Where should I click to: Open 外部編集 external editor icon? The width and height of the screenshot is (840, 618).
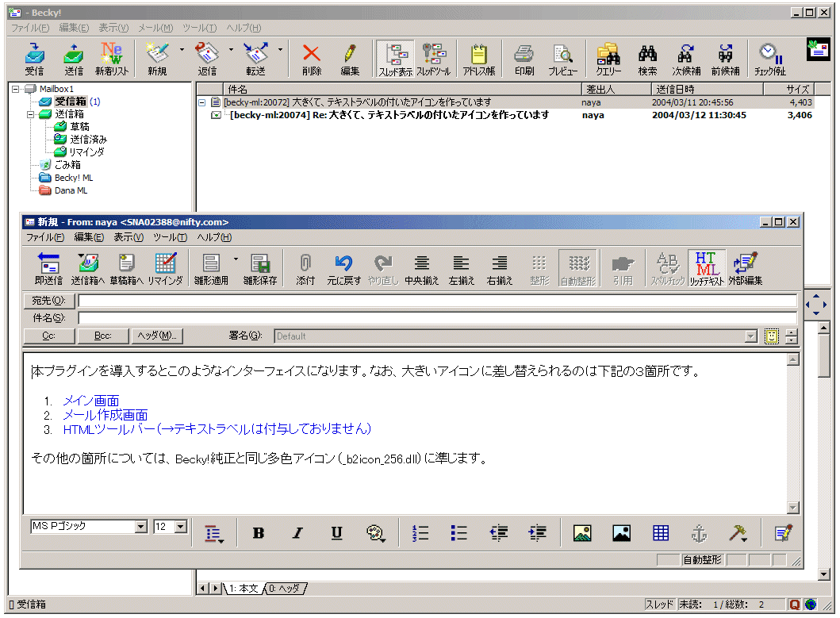tap(745, 268)
